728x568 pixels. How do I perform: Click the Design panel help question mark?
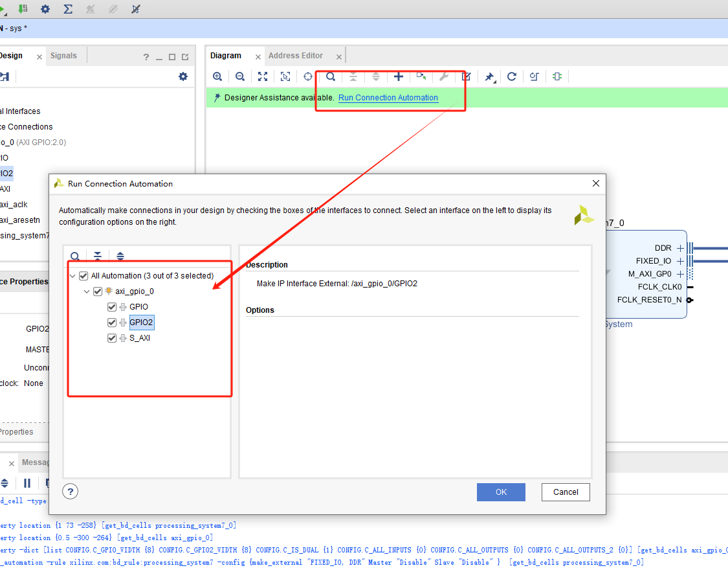click(x=146, y=57)
